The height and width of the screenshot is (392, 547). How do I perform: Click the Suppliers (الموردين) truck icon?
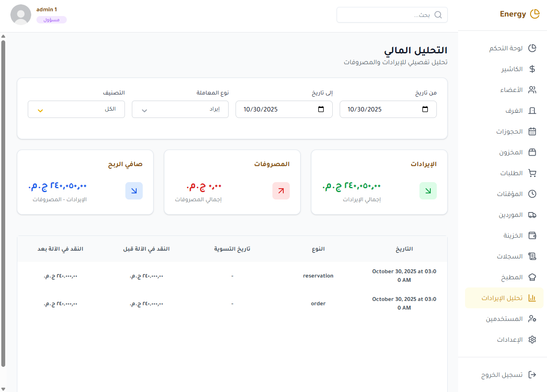532,214
